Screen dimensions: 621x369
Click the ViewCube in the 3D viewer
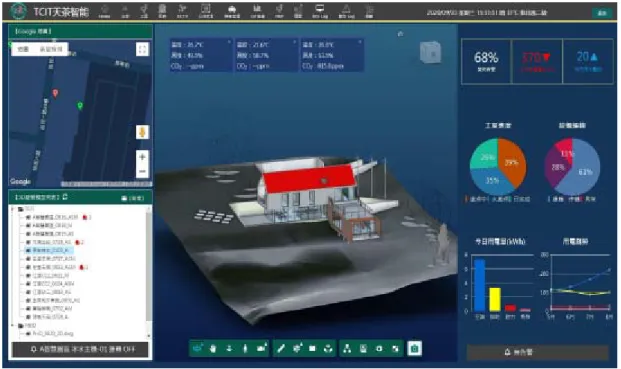pyautogui.click(x=430, y=52)
